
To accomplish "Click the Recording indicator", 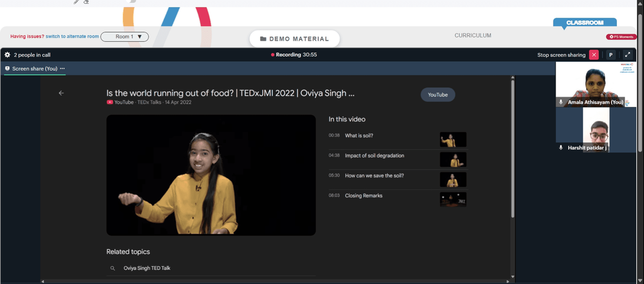I will [x=294, y=55].
